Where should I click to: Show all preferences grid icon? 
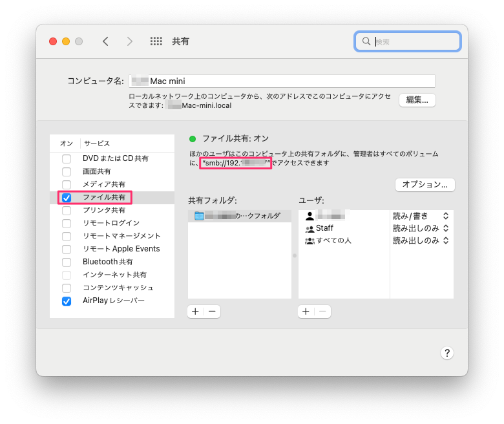point(156,41)
